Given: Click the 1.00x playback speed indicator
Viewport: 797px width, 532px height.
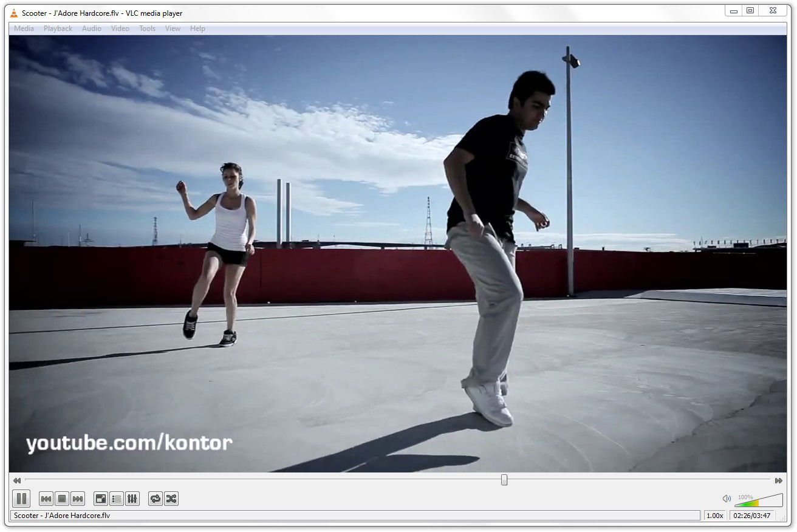Looking at the screenshot, I should coord(715,516).
